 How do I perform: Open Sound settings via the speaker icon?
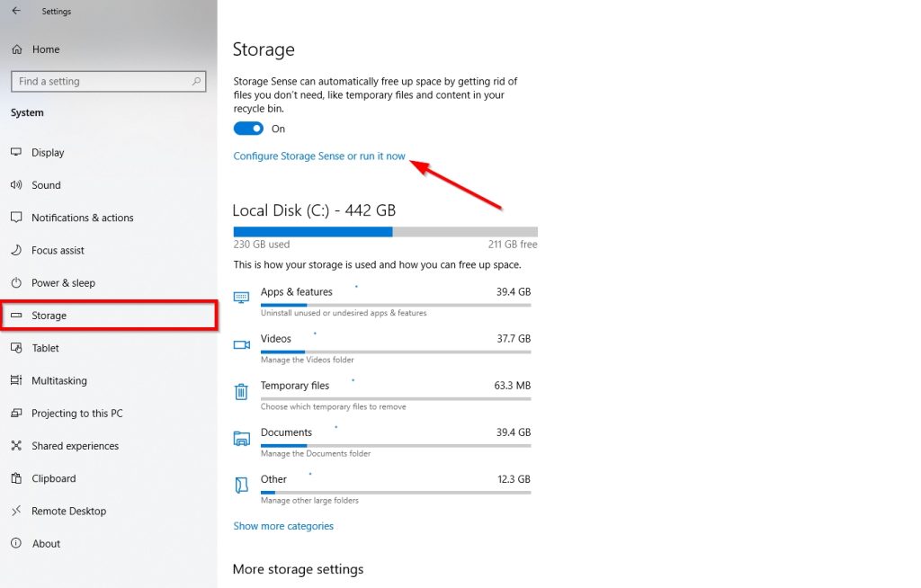pyautogui.click(x=18, y=185)
